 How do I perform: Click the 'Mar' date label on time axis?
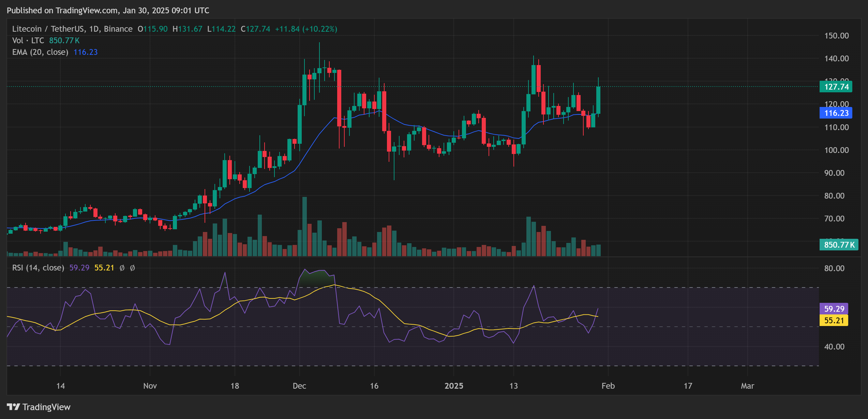(747, 386)
